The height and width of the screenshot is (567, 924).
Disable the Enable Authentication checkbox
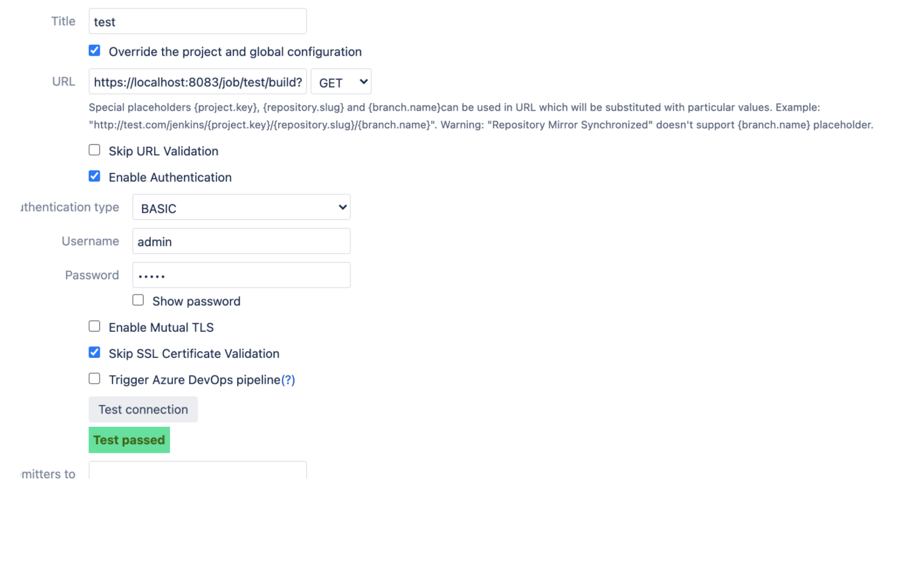pyautogui.click(x=94, y=177)
